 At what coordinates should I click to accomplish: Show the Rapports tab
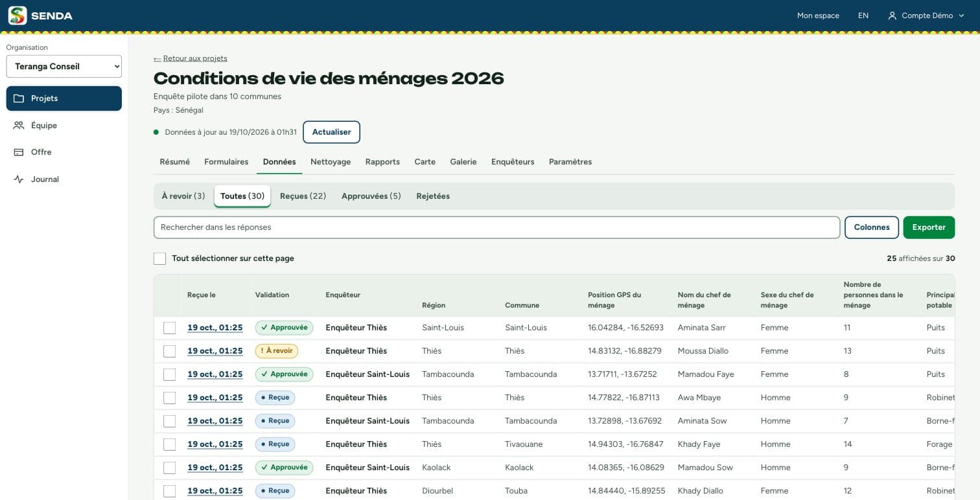coord(382,162)
